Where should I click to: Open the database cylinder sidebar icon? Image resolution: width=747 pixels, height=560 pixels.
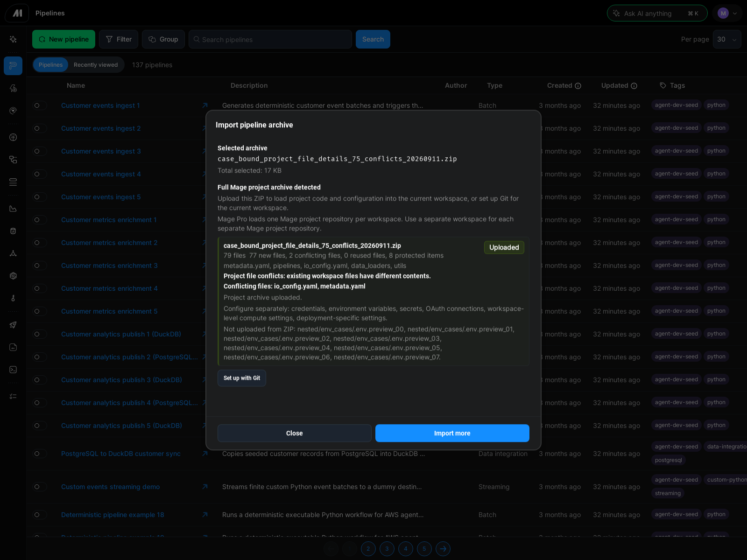pyautogui.click(x=13, y=231)
